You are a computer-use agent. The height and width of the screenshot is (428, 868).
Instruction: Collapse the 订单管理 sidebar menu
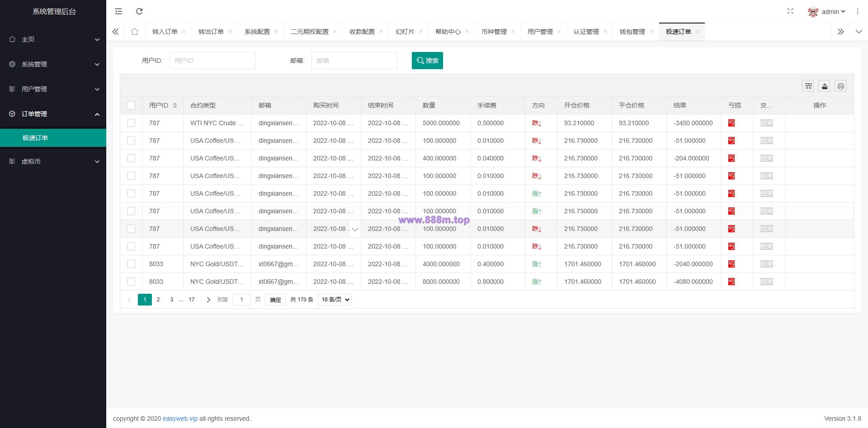(53, 114)
